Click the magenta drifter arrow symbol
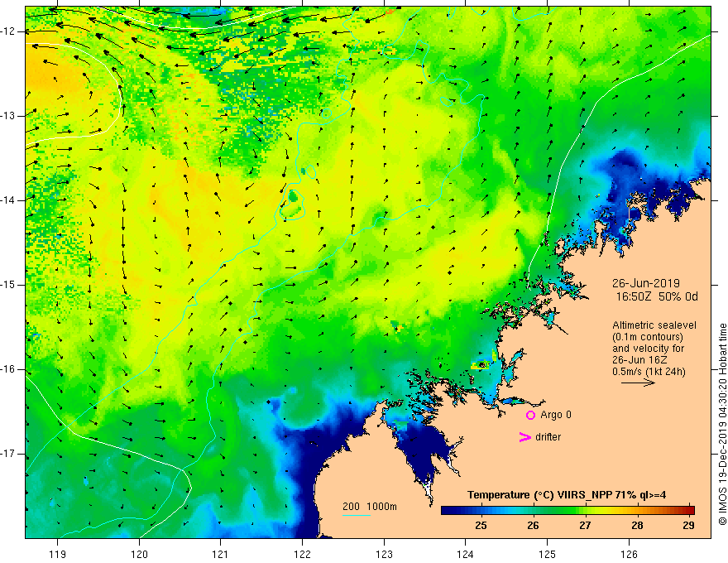Image resolution: width=728 pixels, height=563 pixels. 524,437
